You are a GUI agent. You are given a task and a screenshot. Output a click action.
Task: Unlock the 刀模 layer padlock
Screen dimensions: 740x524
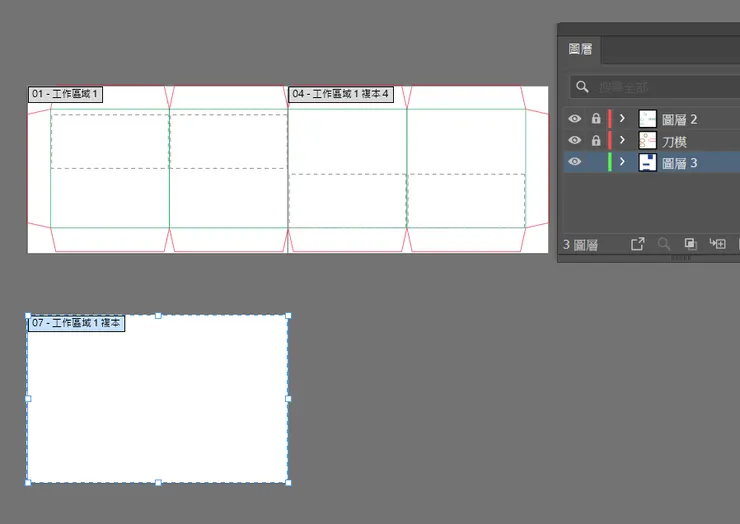(596, 140)
